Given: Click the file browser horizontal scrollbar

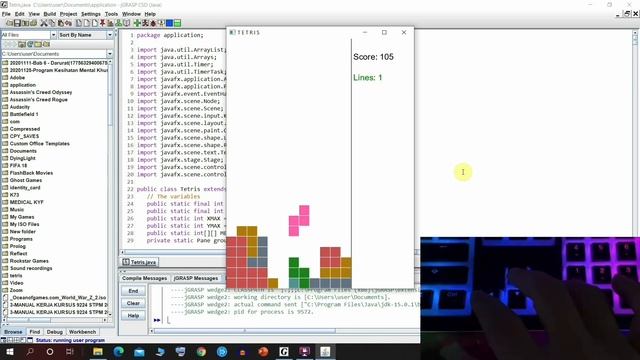Looking at the screenshot, I should tap(54, 320).
